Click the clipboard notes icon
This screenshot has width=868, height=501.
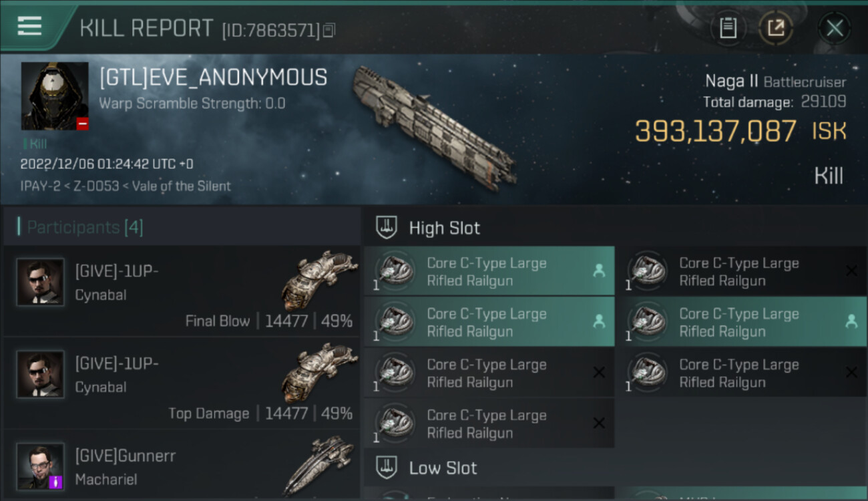click(728, 28)
